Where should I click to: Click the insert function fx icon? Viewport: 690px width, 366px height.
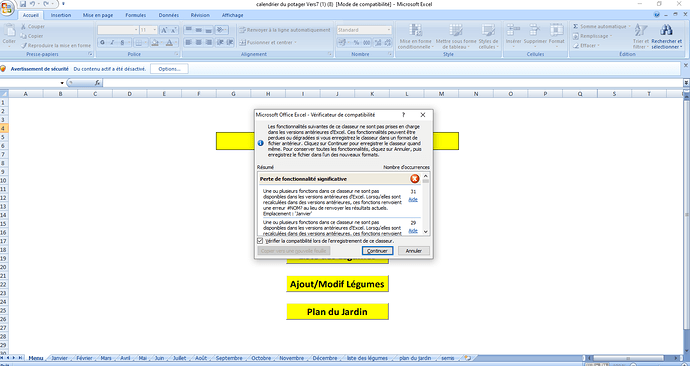coord(97,83)
